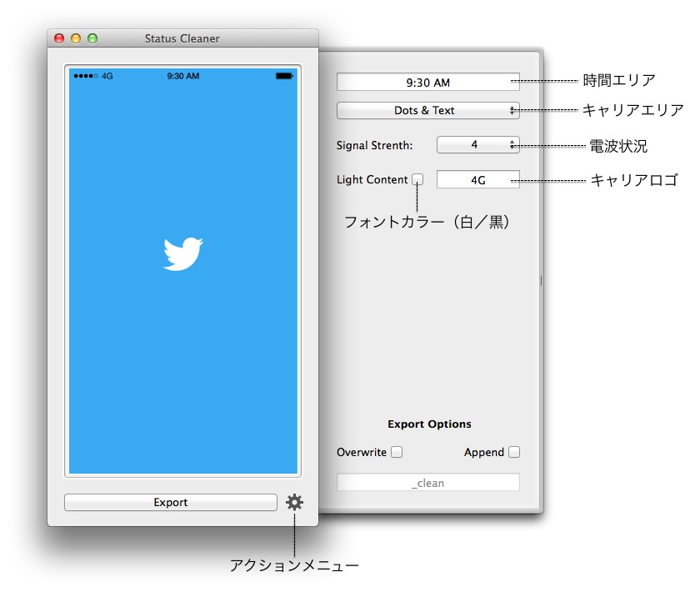Screen dimensions: 700x592
Task: Zoom the Status Cleaner window with green button
Action: [92, 38]
